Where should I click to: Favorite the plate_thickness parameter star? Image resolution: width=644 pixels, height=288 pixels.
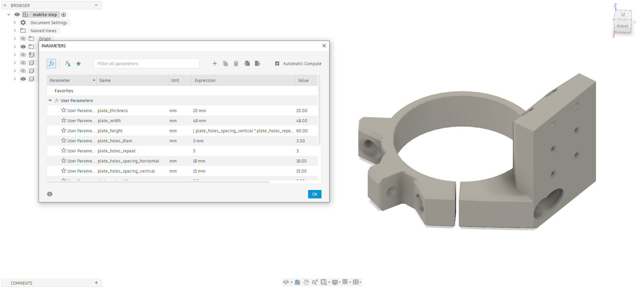(63, 110)
